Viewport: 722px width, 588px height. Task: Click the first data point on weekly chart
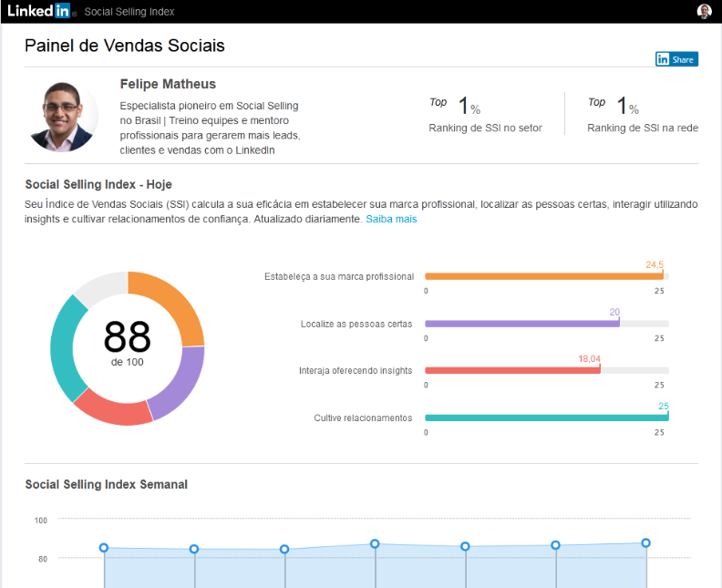coord(104,548)
